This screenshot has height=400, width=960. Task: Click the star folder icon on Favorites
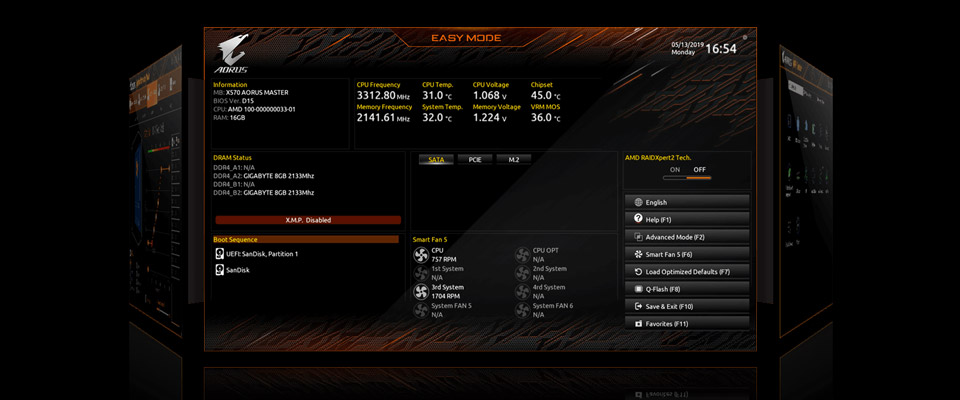point(639,323)
